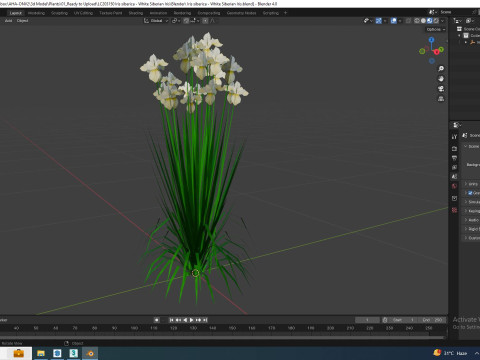This screenshot has height=360, width=480.
Task: Open the snapping options dropdown
Action: click(195, 21)
